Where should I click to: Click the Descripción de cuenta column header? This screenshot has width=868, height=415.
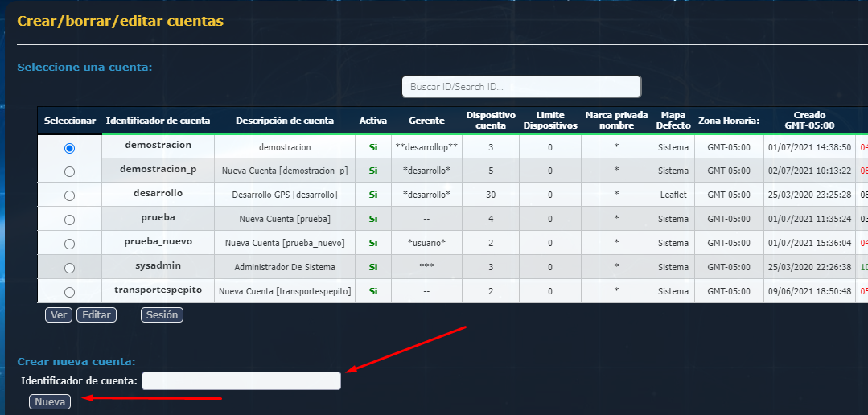click(285, 121)
